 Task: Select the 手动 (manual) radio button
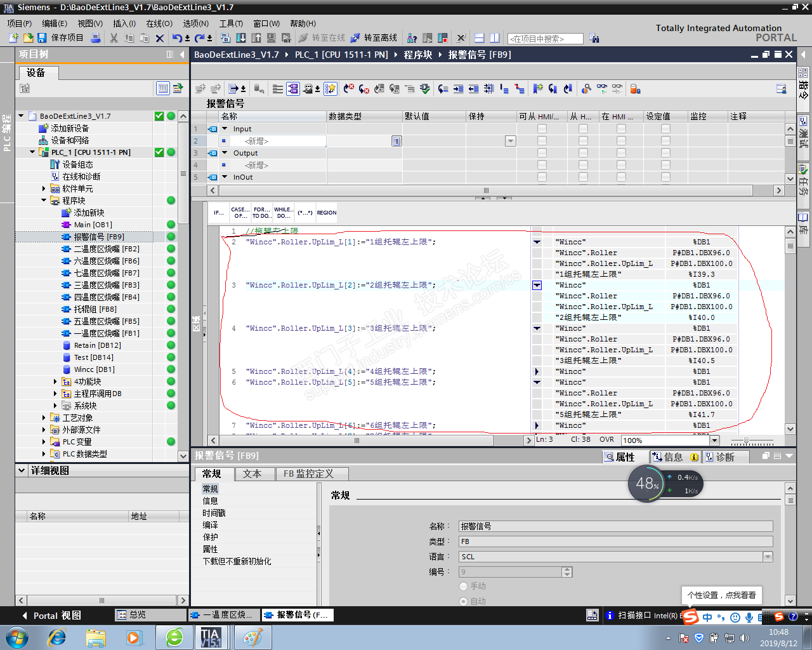[x=464, y=587]
